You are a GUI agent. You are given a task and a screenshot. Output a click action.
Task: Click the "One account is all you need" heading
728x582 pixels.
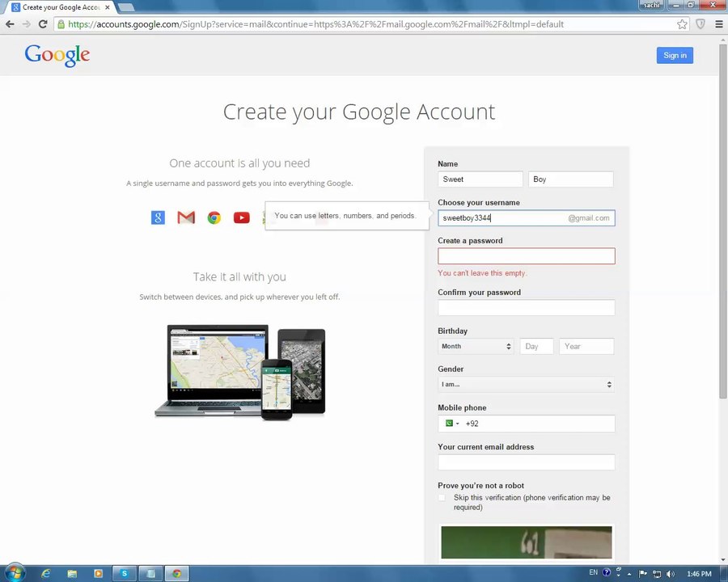[x=239, y=163]
